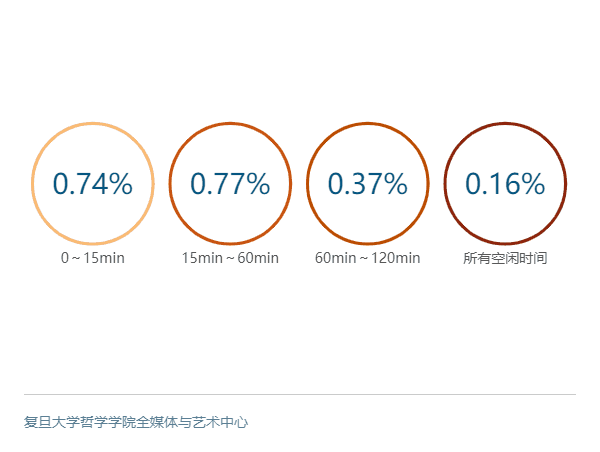Select the '60min ~ 120min' label
Image resolution: width=600 pixels, height=452 pixels.
pos(368,258)
